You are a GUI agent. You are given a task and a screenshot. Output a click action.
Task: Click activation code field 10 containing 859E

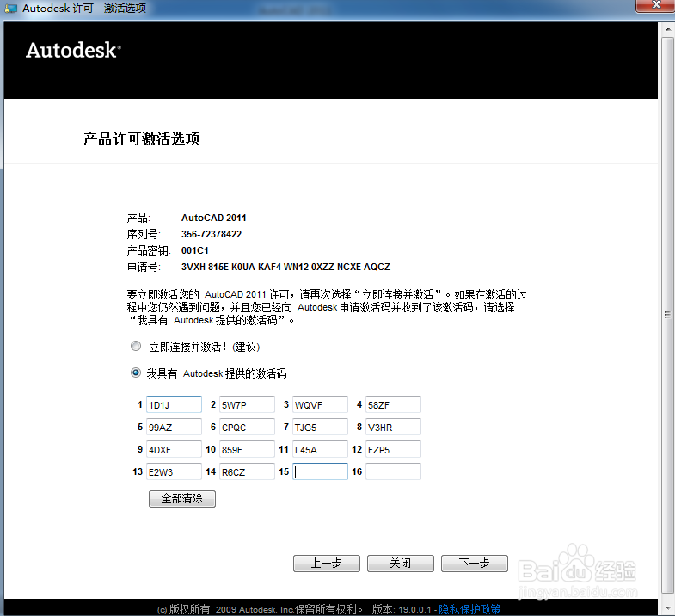click(247, 449)
